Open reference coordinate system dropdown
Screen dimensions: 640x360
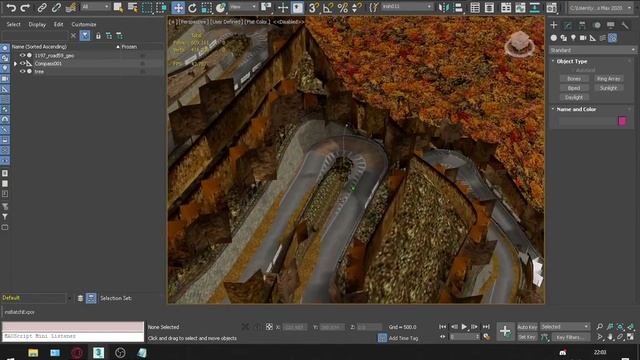click(243, 7)
